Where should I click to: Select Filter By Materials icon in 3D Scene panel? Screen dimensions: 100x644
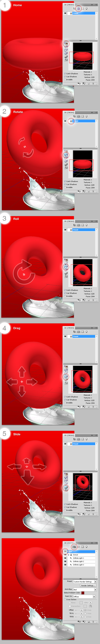tap(82, 547)
